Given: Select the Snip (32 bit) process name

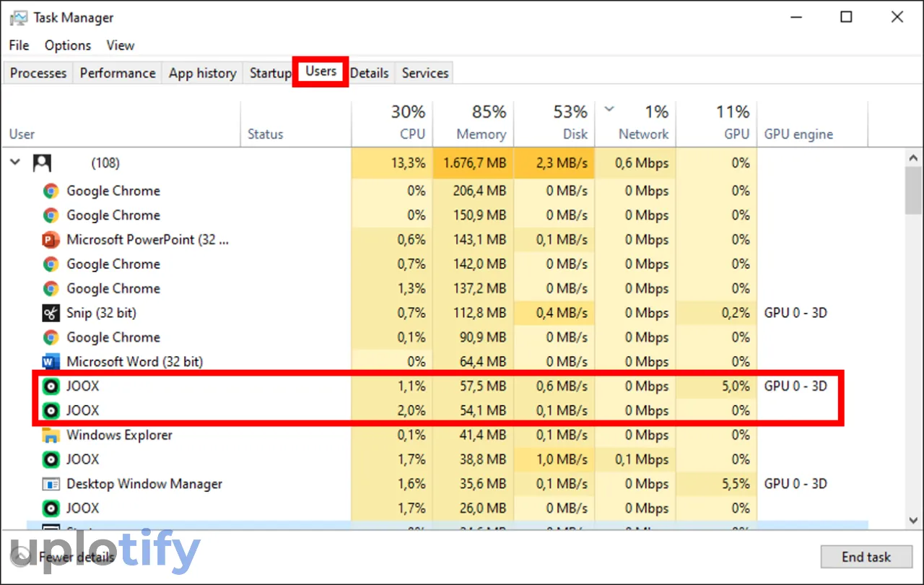Looking at the screenshot, I should [101, 313].
